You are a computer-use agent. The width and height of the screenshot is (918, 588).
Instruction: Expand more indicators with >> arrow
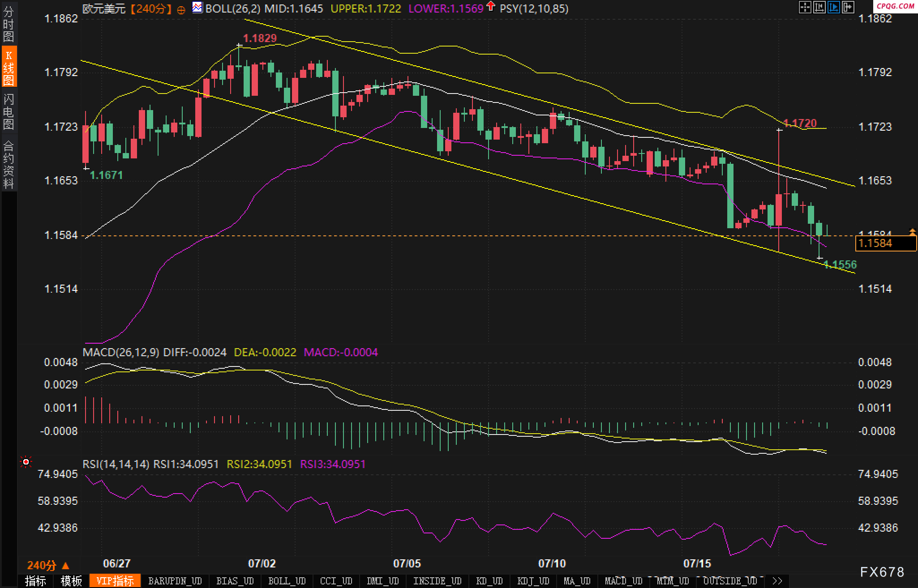[777, 581]
